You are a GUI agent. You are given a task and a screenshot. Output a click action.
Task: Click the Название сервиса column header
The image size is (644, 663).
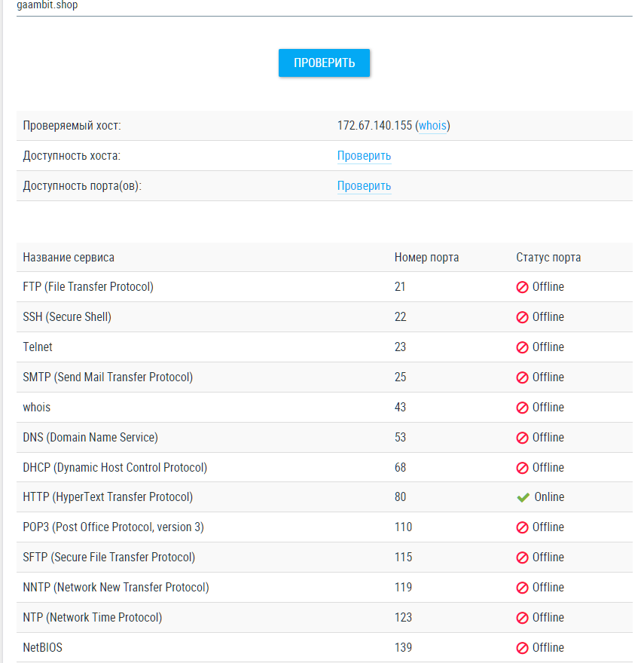tap(69, 258)
